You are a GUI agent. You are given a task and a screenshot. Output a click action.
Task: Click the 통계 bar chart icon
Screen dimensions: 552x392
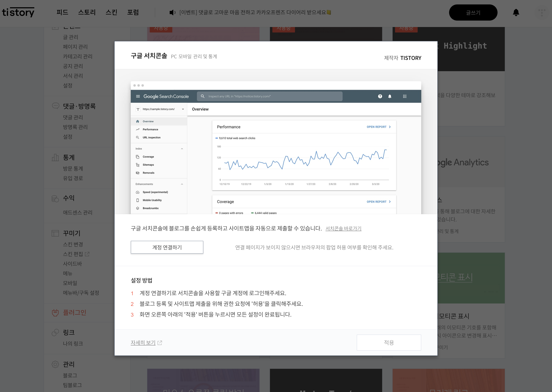click(x=55, y=158)
